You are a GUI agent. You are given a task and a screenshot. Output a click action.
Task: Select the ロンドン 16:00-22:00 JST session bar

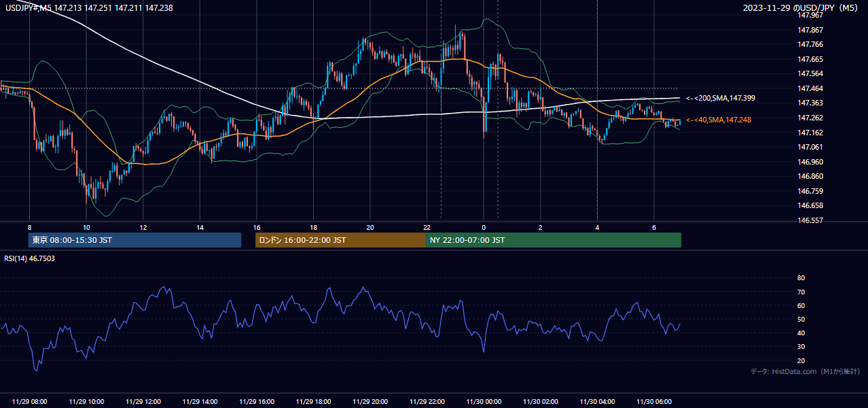[340, 240]
